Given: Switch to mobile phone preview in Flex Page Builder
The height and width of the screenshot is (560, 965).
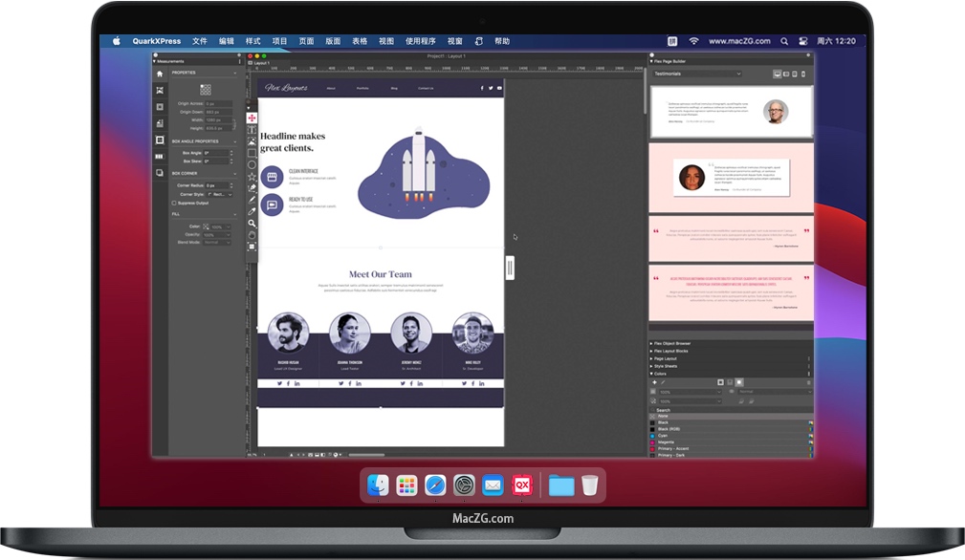Looking at the screenshot, I should coord(803,73).
